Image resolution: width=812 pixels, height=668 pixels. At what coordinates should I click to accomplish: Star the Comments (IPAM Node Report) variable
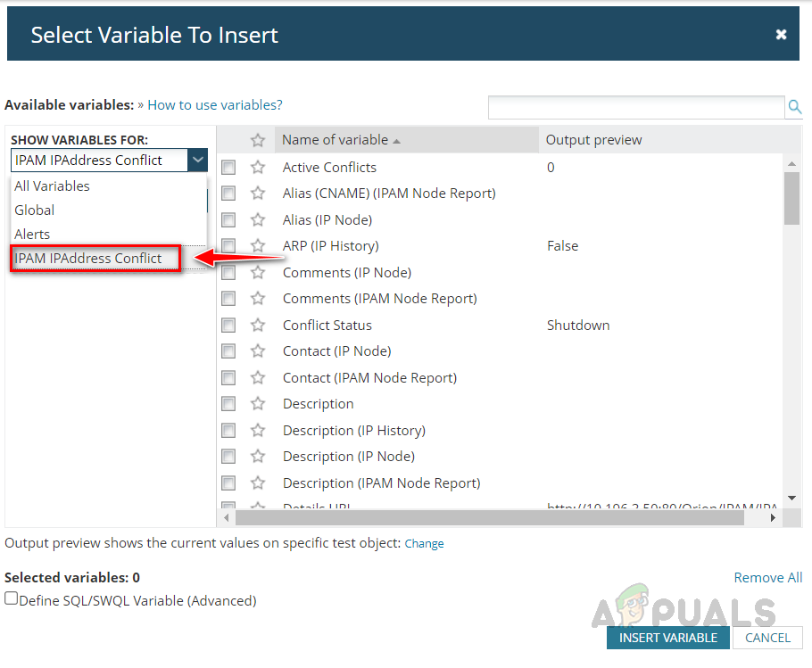coord(258,299)
